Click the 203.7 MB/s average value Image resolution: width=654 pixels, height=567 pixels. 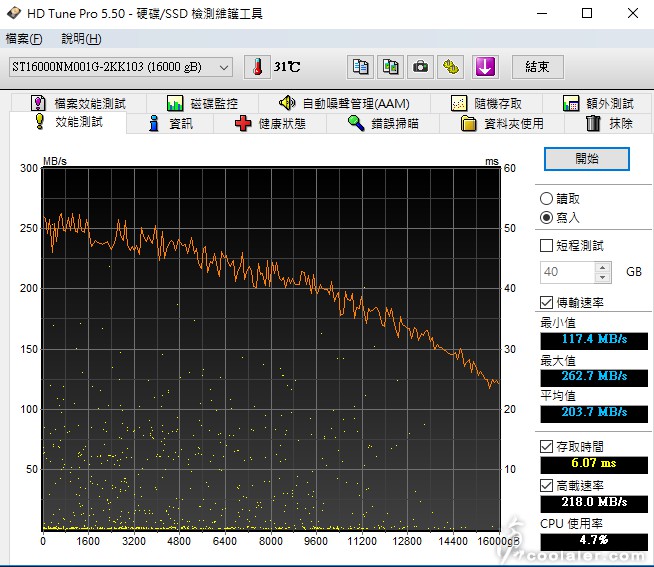coord(594,413)
